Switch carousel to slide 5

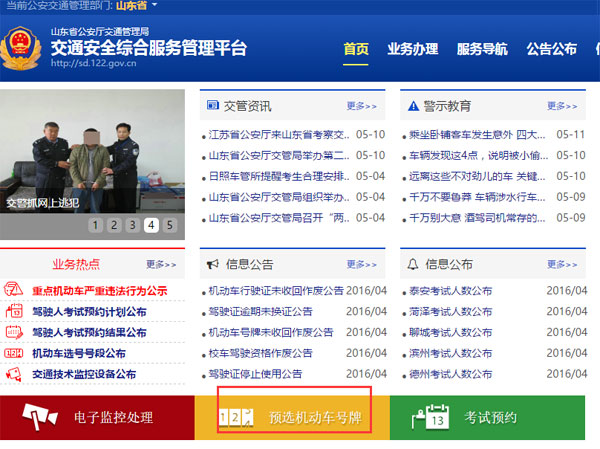[x=170, y=225]
